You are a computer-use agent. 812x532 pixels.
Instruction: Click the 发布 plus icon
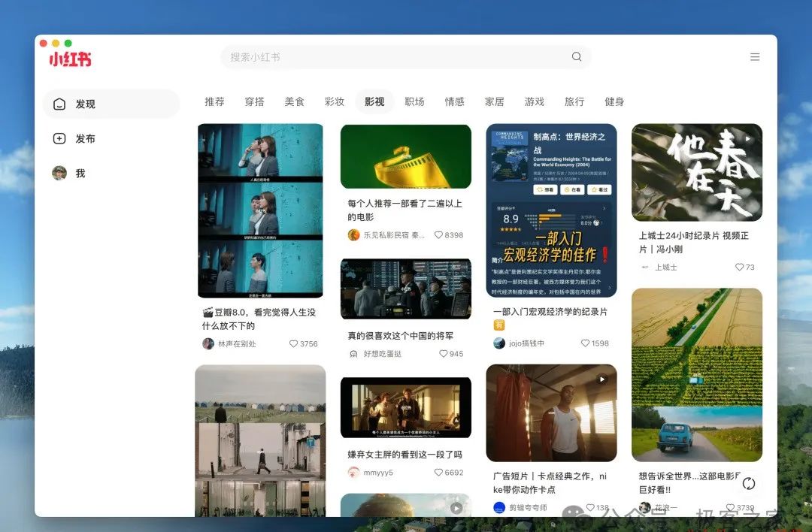tap(59, 139)
